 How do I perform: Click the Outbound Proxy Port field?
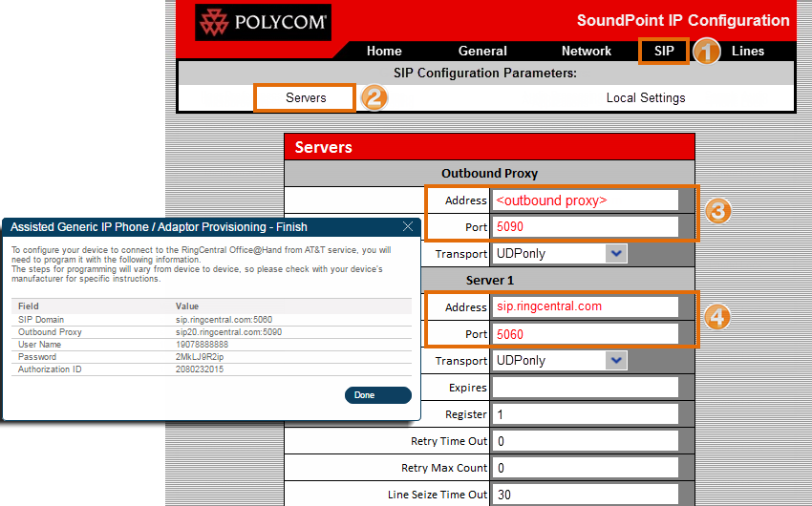(x=586, y=226)
